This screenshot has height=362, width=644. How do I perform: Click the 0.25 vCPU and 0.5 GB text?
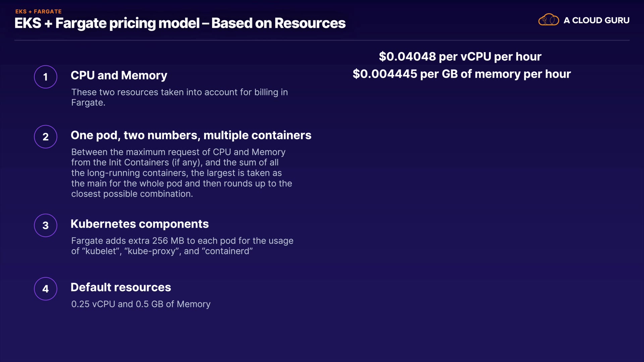pyautogui.click(x=141, y=304)
